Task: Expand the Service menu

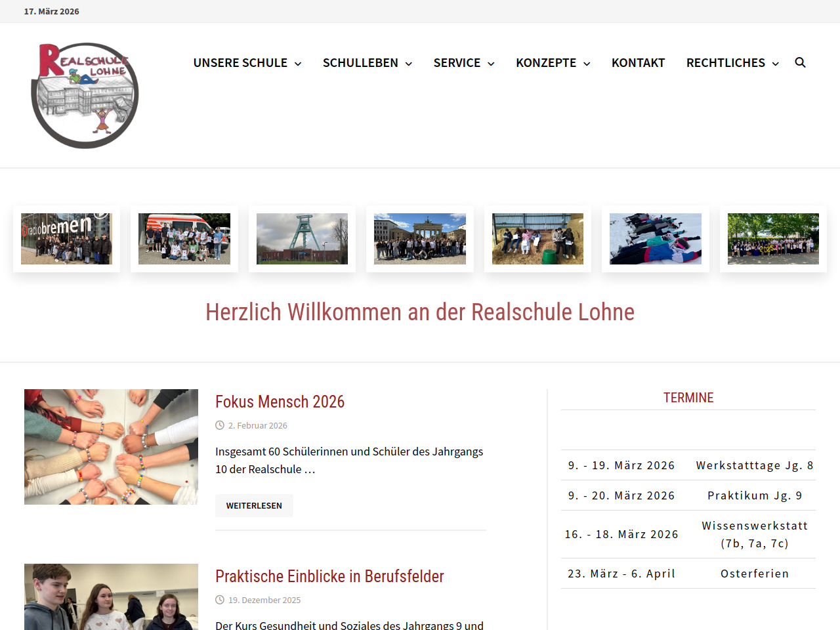Action: pos(463,63)
